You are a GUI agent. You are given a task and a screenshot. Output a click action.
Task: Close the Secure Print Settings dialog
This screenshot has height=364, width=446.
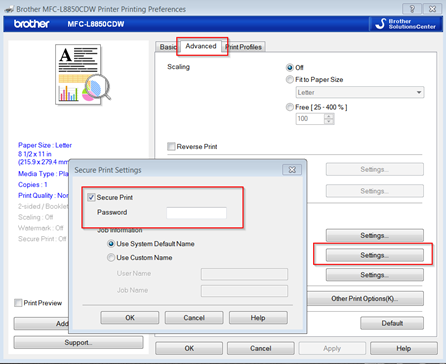tap(292, 170)
